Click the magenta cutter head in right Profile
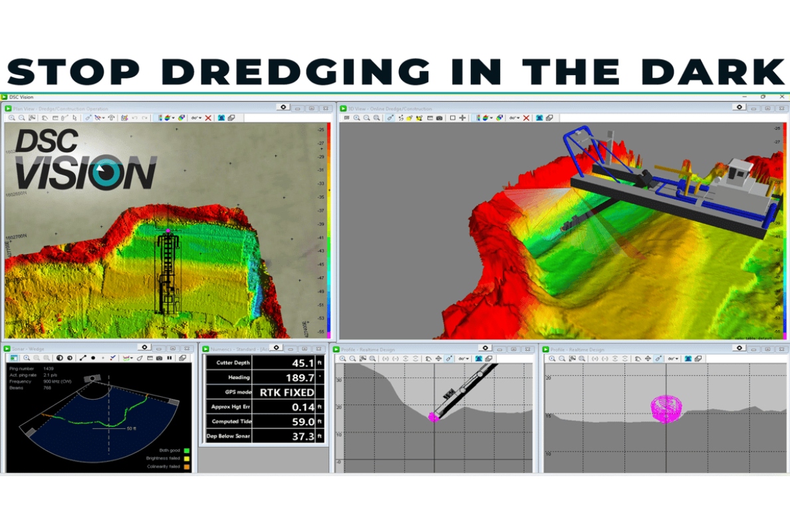The height and width of the screenshot is (532, 790). click(x=666, y=408)
